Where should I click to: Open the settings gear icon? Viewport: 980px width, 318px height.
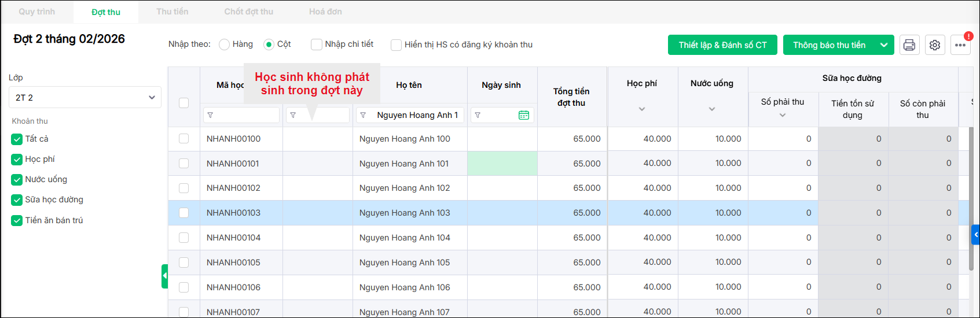(x=935, y=45)
